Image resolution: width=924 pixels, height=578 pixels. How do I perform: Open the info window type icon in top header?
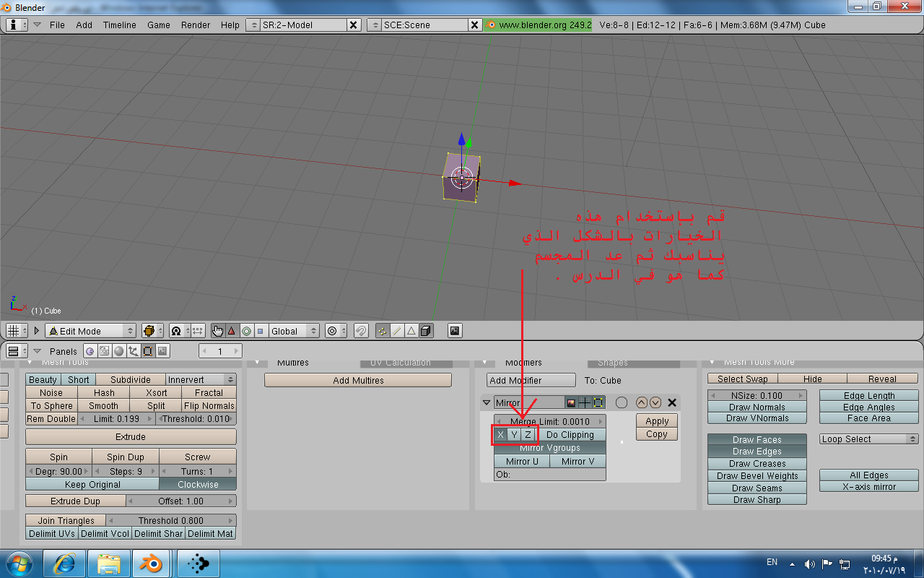coord(17,25)
